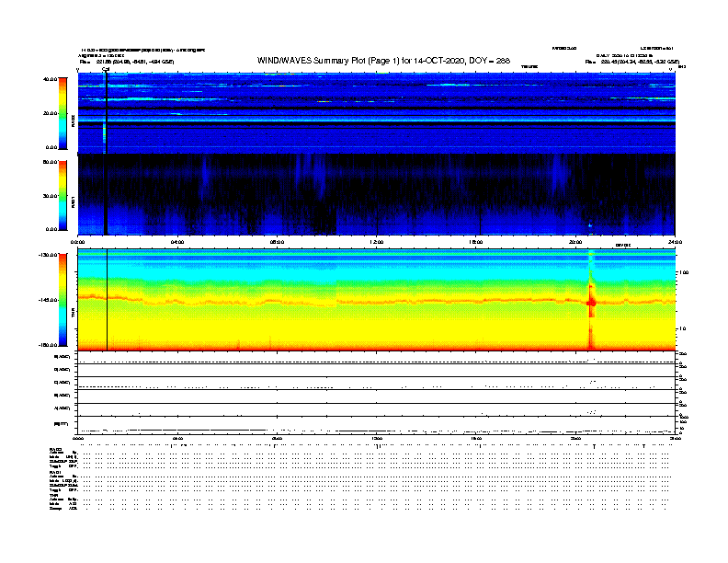Click 16:00 label under the bottom line-plot panel

click(476, 439)
